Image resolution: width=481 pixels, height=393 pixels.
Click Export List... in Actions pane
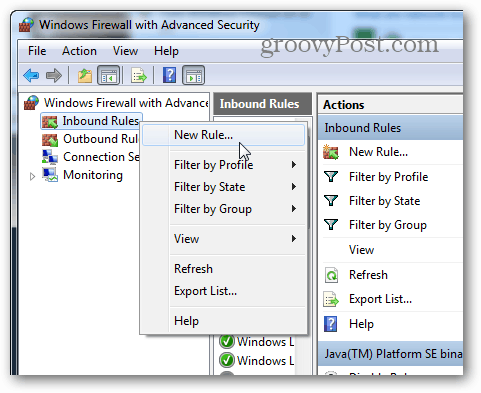(380, 299)
